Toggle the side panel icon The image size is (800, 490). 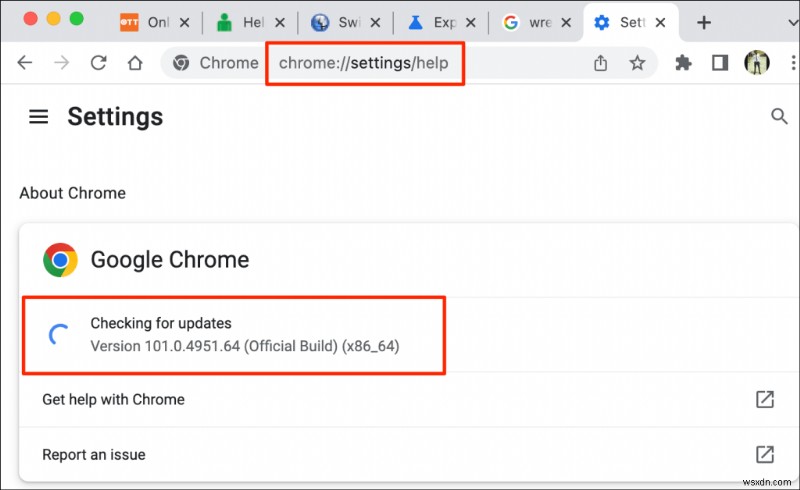pos(720,63)
